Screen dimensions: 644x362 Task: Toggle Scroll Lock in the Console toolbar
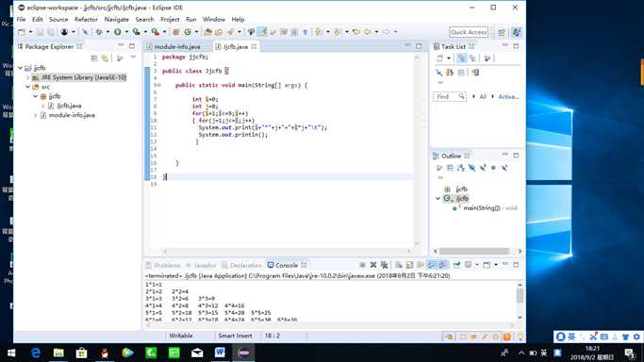click(409, 265)
